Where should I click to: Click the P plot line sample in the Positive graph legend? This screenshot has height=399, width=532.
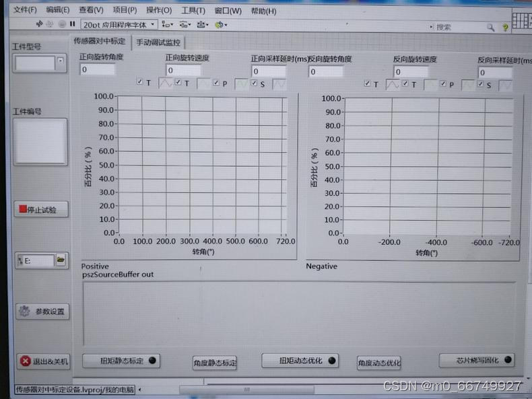(x=241, y=84)
